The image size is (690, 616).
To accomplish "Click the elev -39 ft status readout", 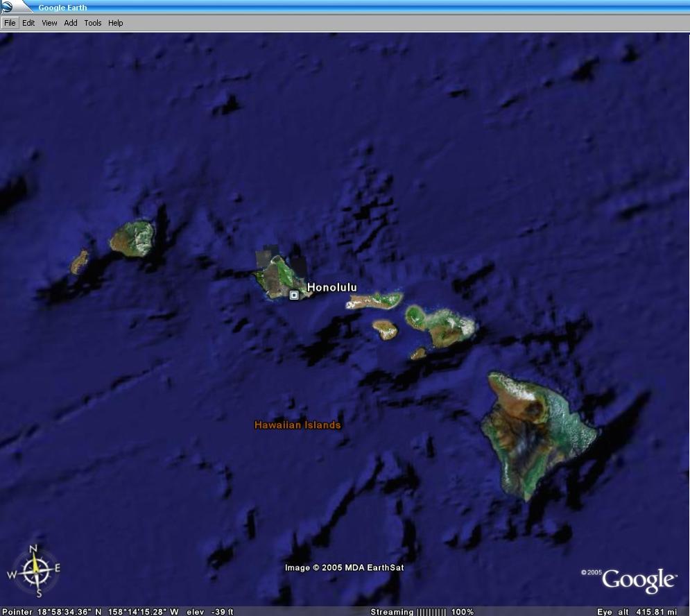I will click(210, 612).
